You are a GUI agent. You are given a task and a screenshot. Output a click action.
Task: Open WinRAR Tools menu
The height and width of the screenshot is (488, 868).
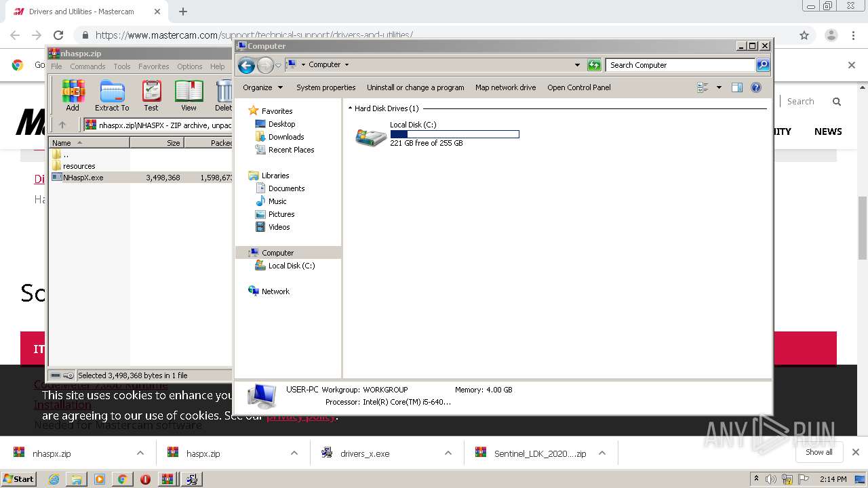122,66
